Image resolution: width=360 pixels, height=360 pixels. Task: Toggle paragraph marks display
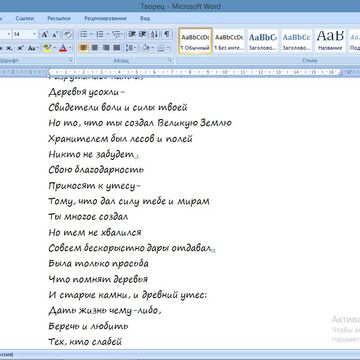(x=167, y=34)
